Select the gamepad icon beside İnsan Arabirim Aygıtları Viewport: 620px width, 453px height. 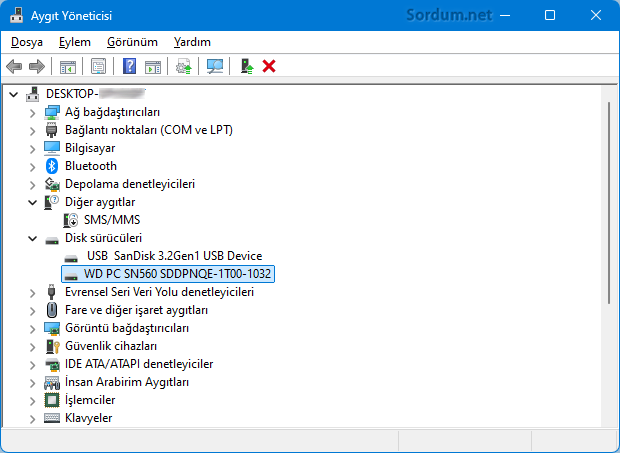(x=52, y=382)
